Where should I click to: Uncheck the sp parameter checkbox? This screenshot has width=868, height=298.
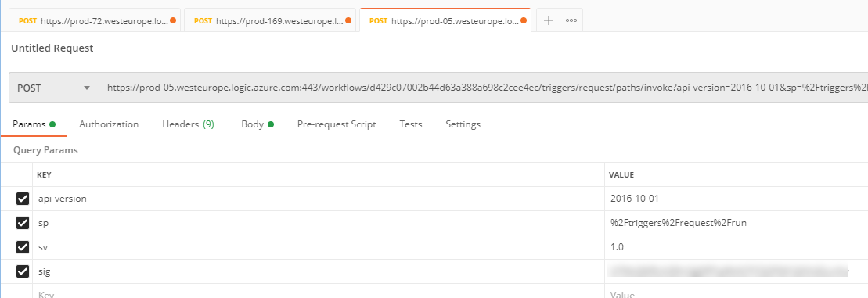(22, 223)
